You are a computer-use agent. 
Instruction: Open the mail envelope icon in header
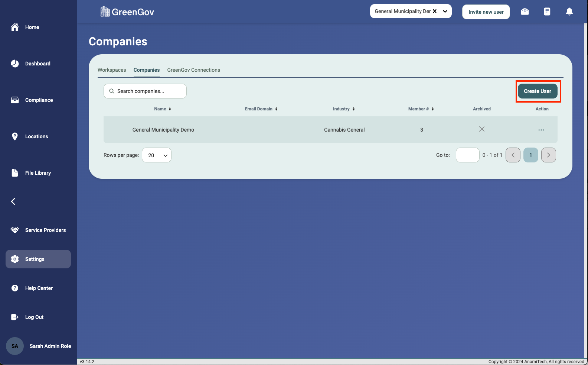pyautogui.click(x=525, y=12)
